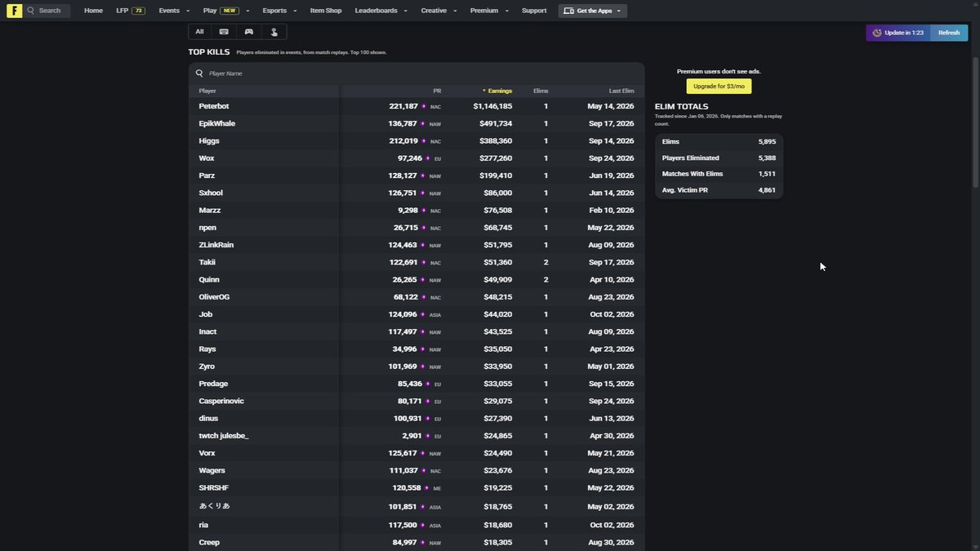Filter by gamepad controller input icon
The height and width of the screenshot is (551, 980).
tap(249, 32)
